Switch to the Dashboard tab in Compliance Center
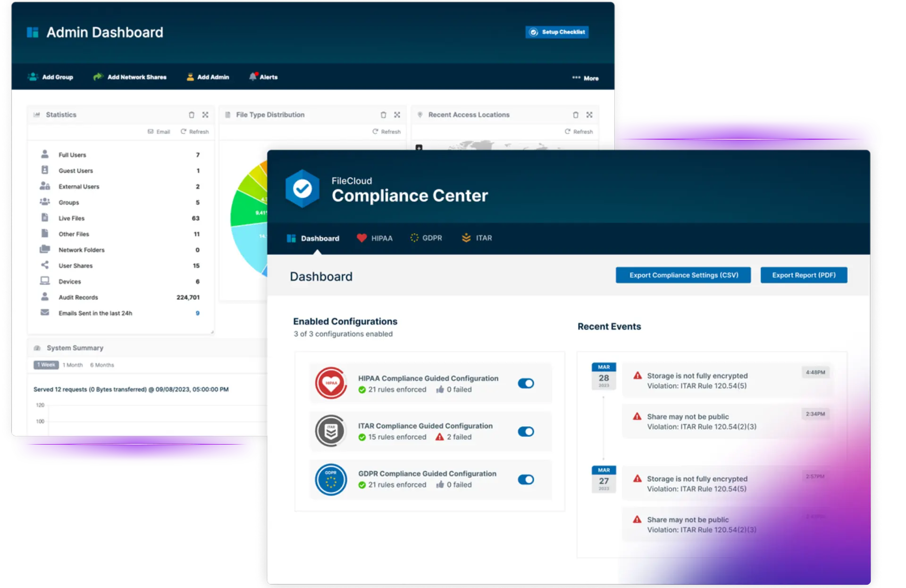The height and width of the screenshot is (588, 906). (313, 238)
